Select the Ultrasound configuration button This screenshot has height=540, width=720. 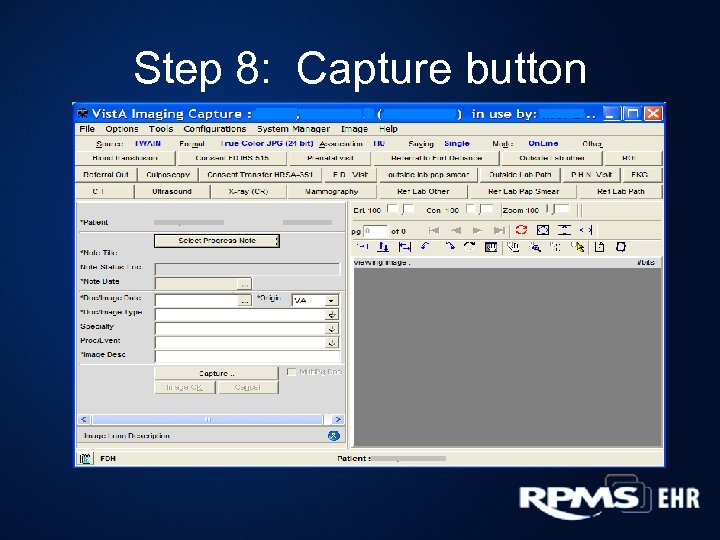click(172, 191)
